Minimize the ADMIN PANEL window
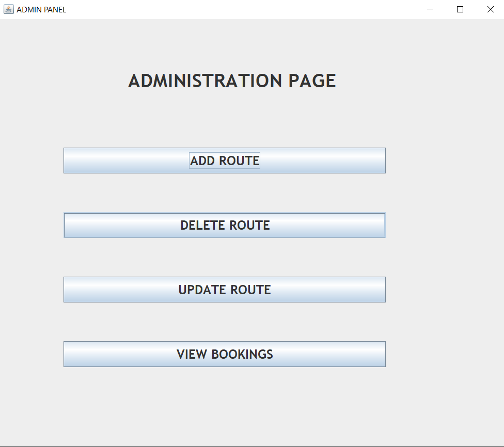Screen dimensions: 504x447 (x=430, y=9)
